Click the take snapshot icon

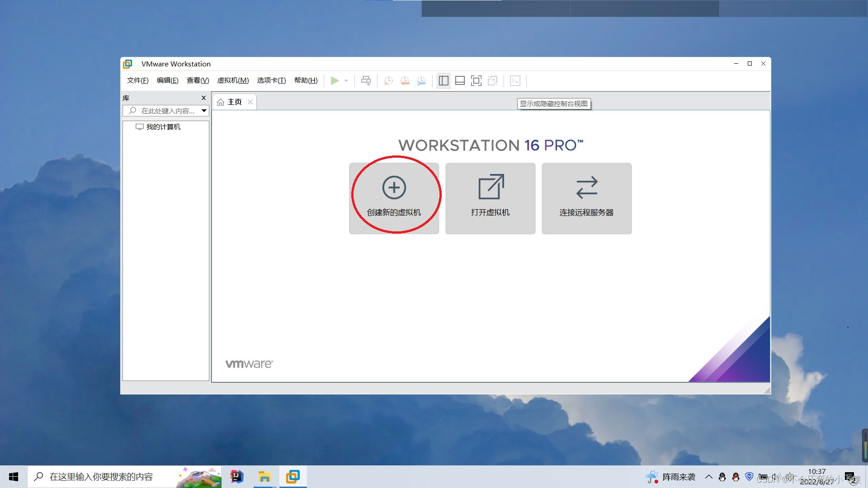[388, 81]
